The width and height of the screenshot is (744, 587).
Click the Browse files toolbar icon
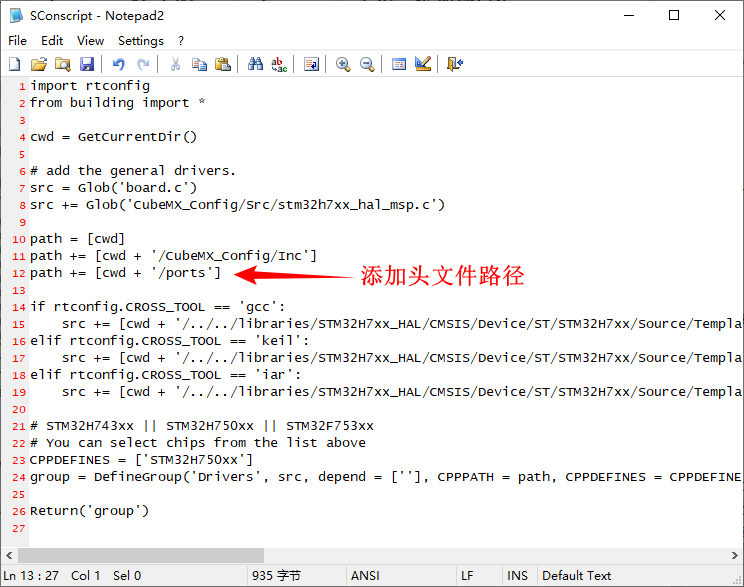62,64
